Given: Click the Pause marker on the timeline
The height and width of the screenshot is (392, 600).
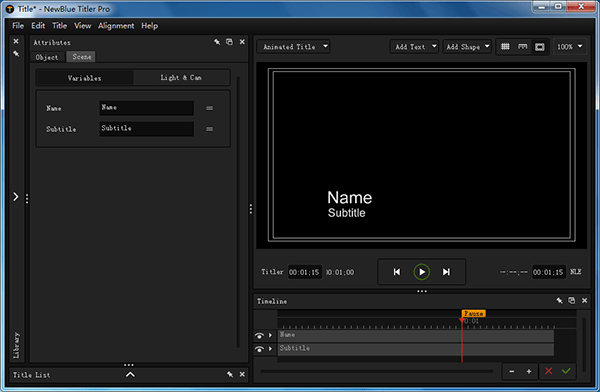Looking at the screenshot, I should [x=474, y=314].
